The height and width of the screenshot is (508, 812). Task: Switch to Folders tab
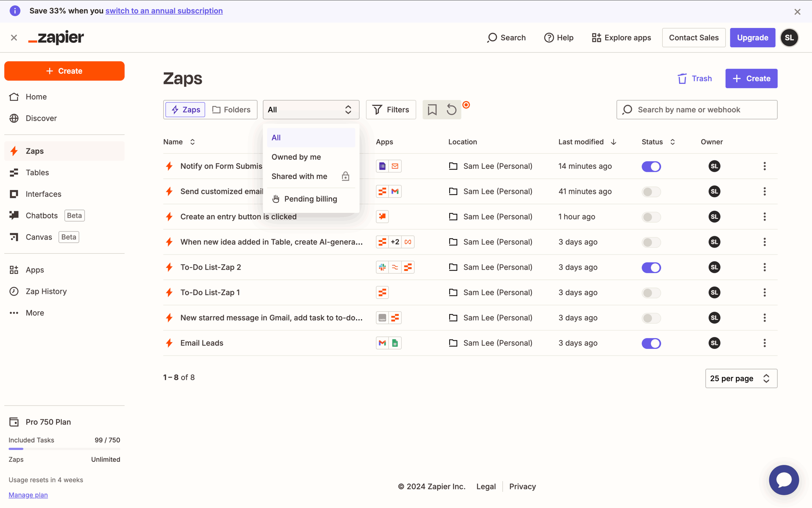click(231, 110)
